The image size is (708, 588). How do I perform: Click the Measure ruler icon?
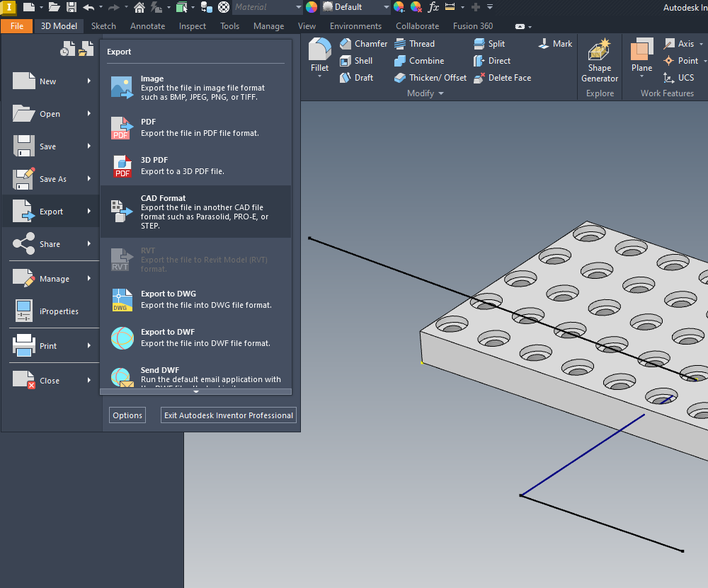[x=450, y=7]
